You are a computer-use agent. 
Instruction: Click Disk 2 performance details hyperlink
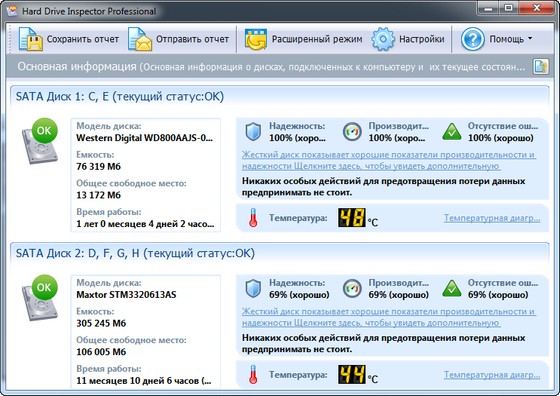[389, 317]
